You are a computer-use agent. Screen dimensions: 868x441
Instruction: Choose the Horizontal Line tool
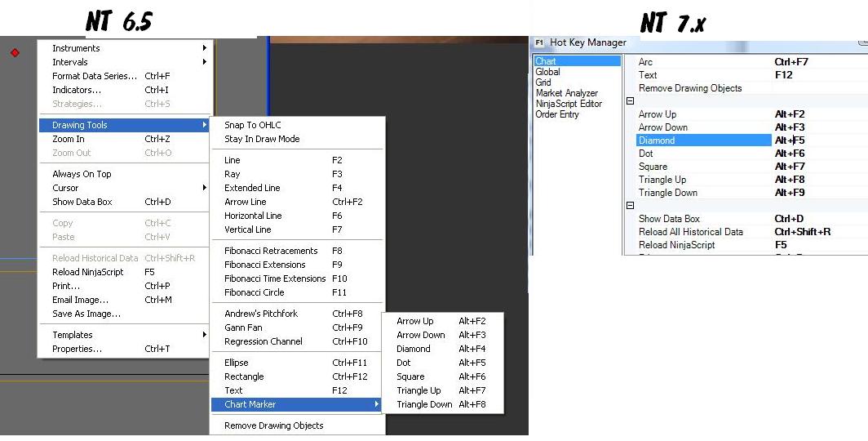[298, 216]
